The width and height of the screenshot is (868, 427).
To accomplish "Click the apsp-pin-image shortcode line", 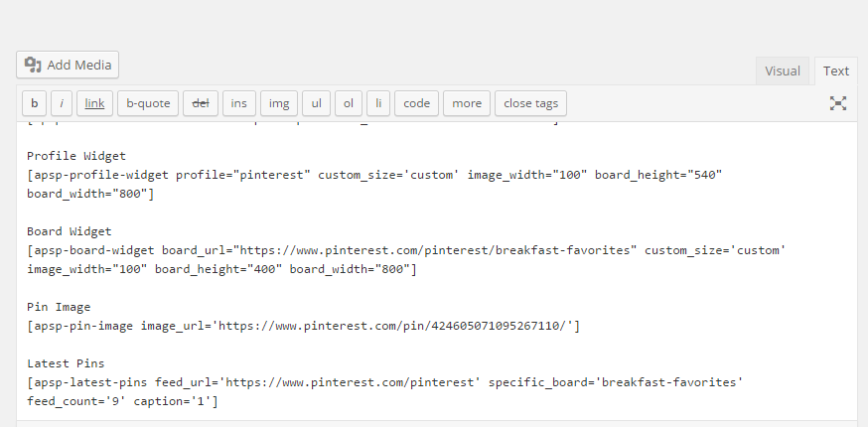I will tap(303, 326).
